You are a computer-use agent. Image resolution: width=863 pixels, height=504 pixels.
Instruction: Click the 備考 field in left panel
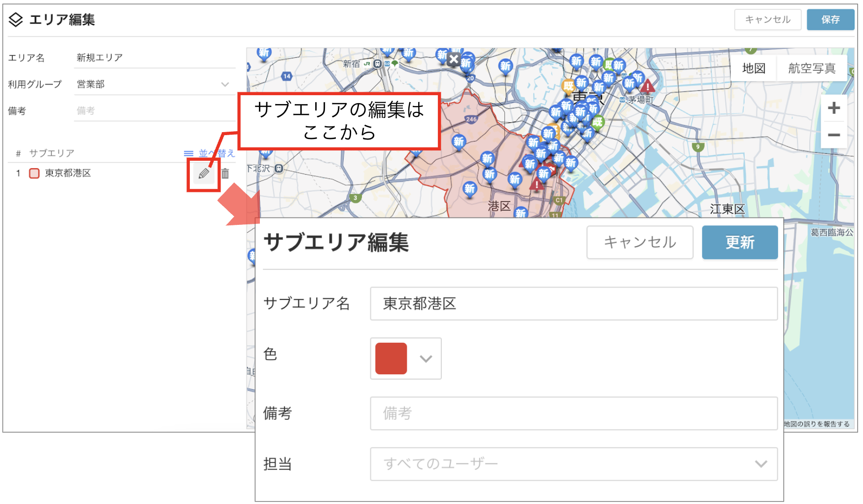[x=155, y=111]
